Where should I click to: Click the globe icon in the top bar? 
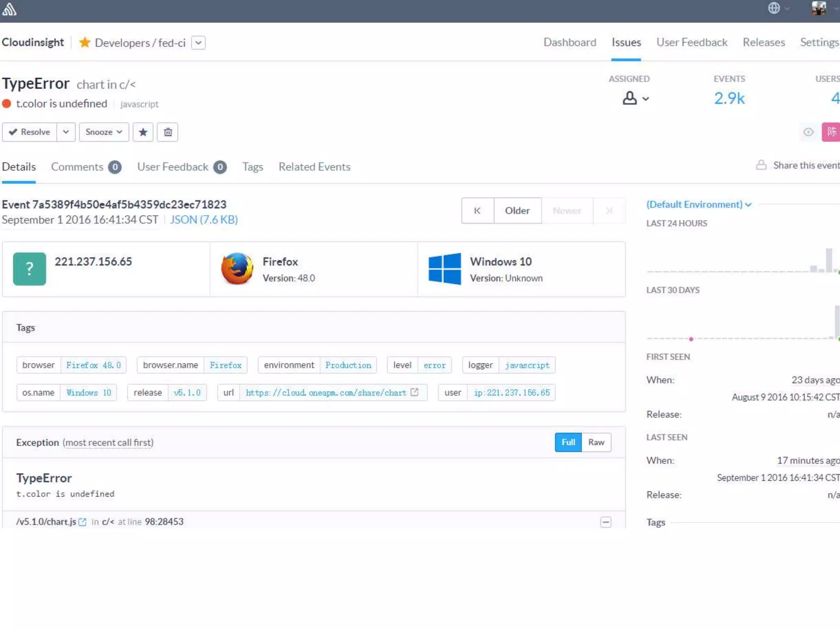coord(774,8)
